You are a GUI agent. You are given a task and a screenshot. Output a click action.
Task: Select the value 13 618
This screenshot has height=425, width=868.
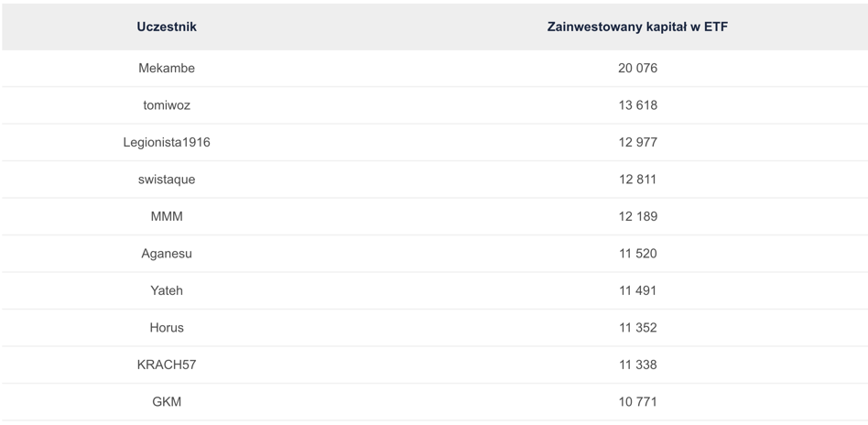[x=637, y=105]
